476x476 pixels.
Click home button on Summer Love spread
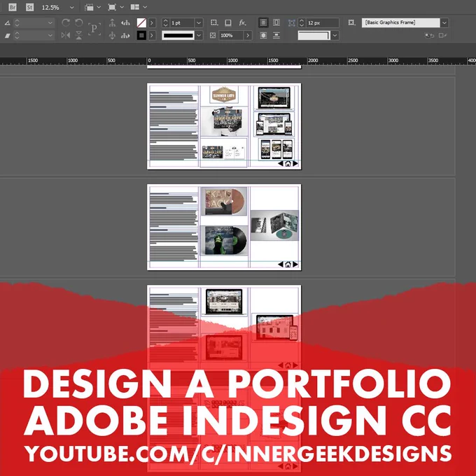coord(288,164)
